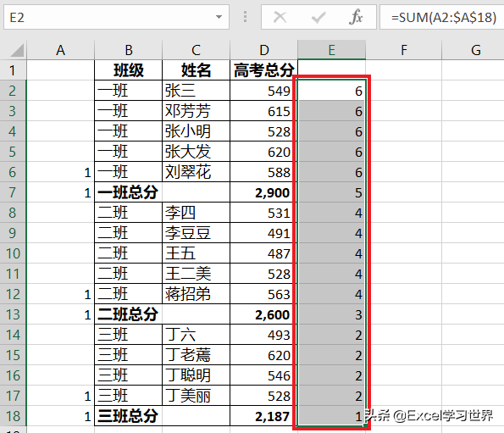This screenshot has width=504, height=433.
Task: Click the header cell 姓名
Action: point(196,70)
